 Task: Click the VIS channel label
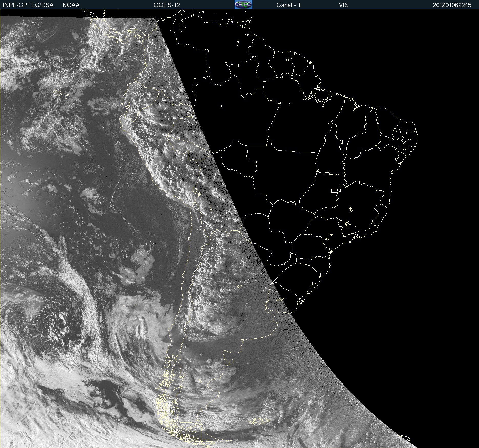tap(344, 5)
